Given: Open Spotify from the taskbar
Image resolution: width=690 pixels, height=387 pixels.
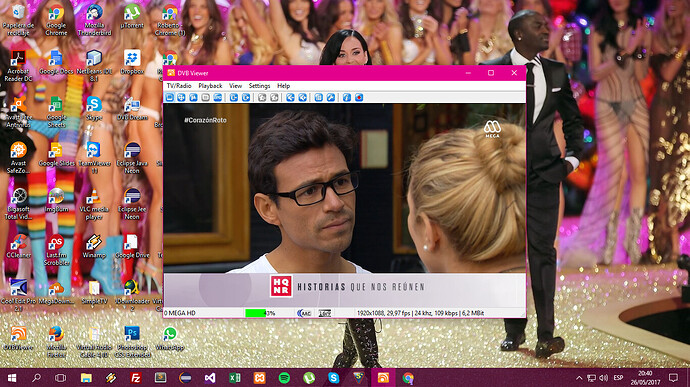Looking at the screenshot, I should [284, 378].
